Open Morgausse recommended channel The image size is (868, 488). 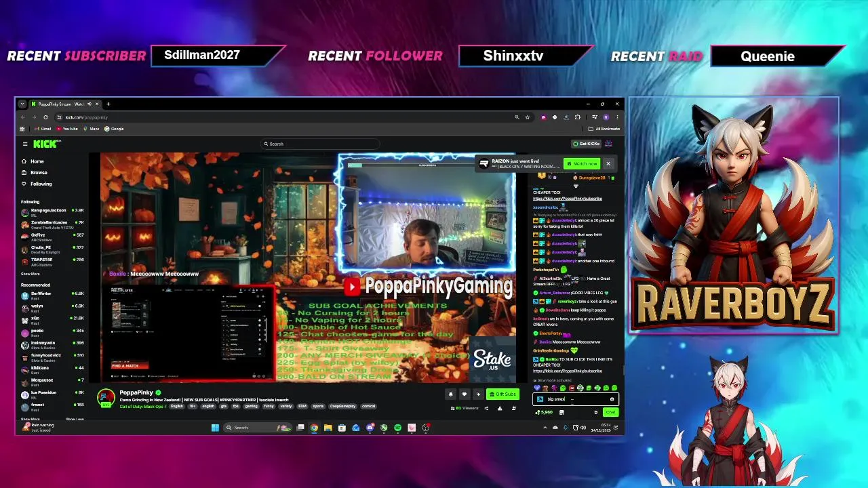[52, 381]
